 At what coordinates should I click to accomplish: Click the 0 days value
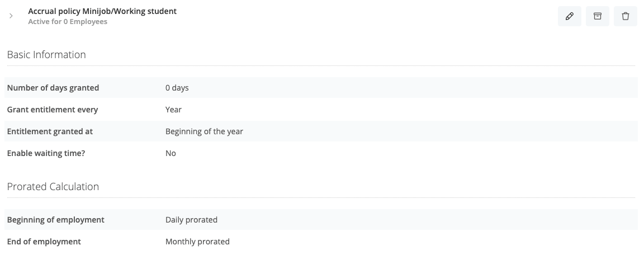[177, 88]
